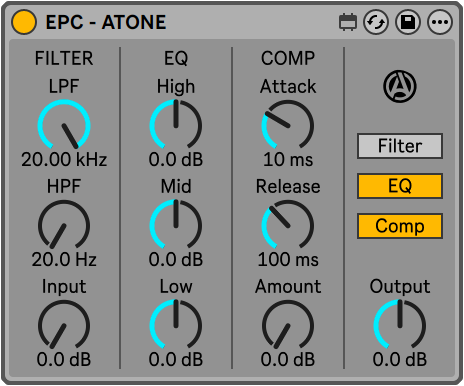Select the Mid 0.0 dB value

click(x=176, y=259)
